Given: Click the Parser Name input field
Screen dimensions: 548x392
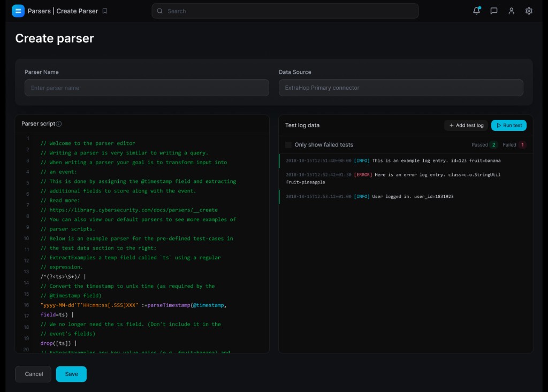Looking at the screenshot, I should [147, 88].
